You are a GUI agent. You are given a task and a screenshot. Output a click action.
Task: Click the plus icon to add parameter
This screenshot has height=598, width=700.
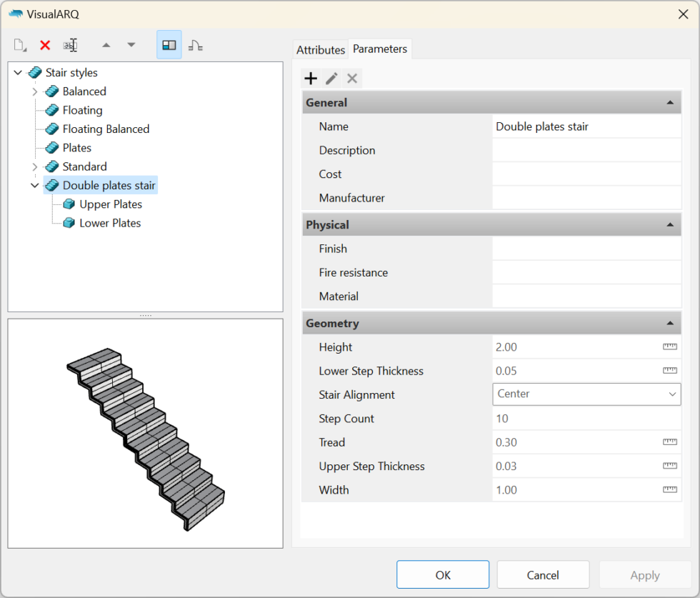(x=311, y=79)
